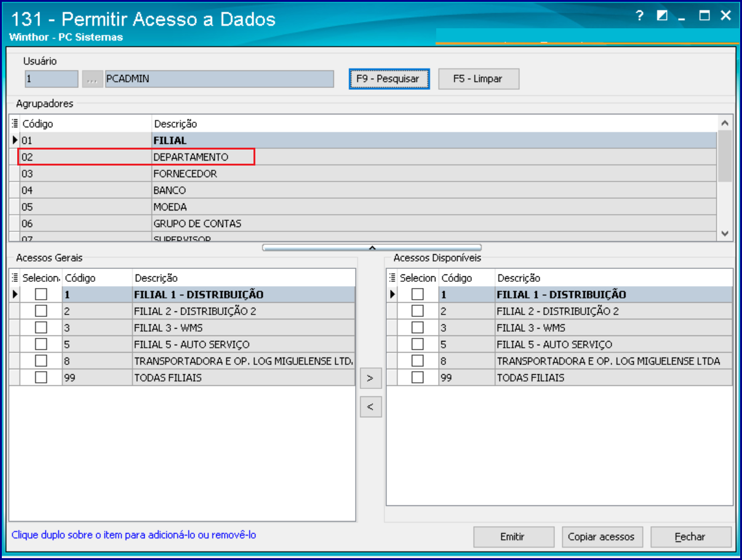Click the PCADMIN user name field
Screen dimensions: 742x560
pyautogui.click(x=219, y=79)
